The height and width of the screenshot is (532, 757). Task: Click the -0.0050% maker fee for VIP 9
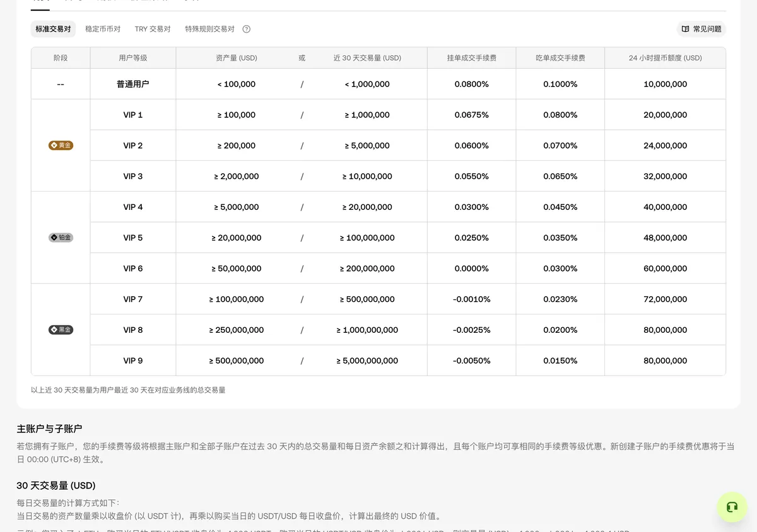[x=472, y=361]
